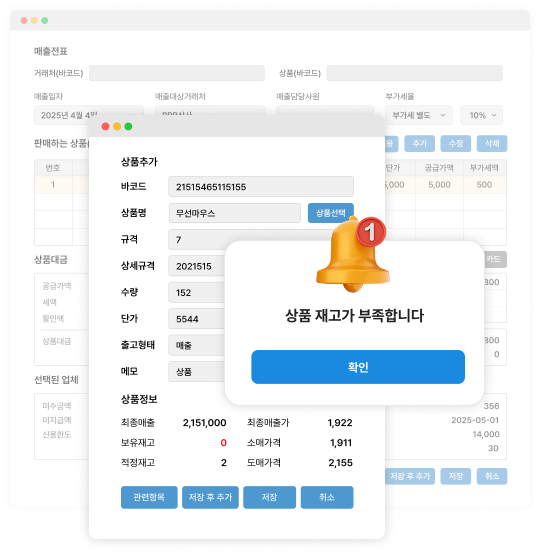Click 상품(바코드) field in sales slip window
Screen dimensions: 540x552
pyautogui.click(x=414, y=73)
